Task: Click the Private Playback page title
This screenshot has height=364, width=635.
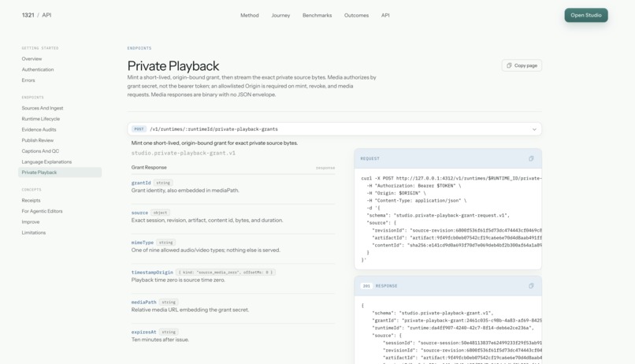Action: (x=173, y=65)
